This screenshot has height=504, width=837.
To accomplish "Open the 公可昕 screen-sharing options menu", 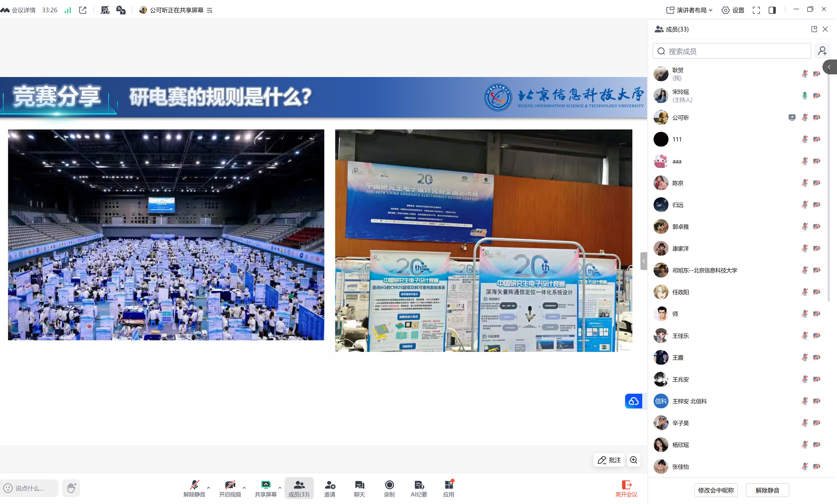I will tap(209, 11).
